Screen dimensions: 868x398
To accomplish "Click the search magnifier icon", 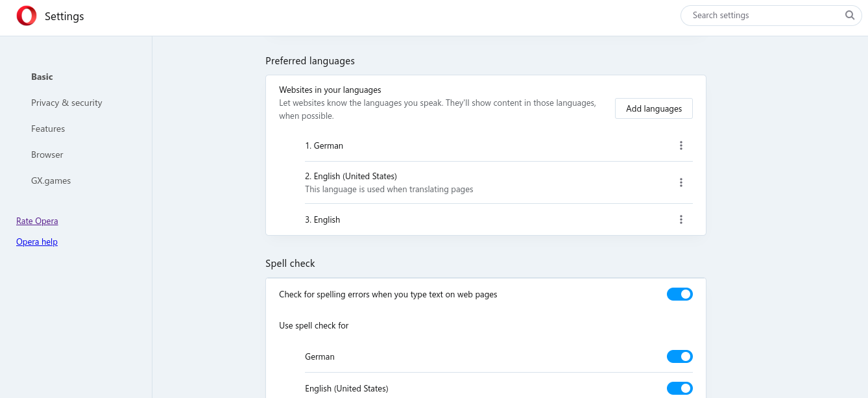I will (x=850, y=16).
